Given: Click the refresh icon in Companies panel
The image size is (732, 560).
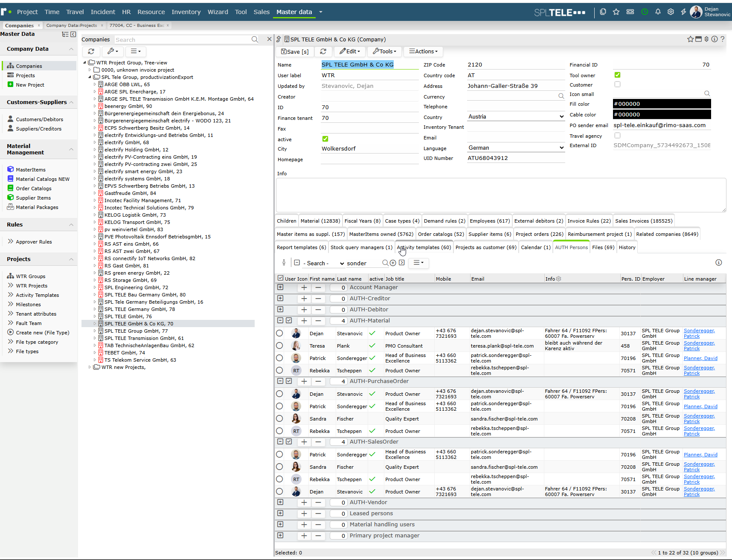Looking at the screenshot, I should pos(91,51).
